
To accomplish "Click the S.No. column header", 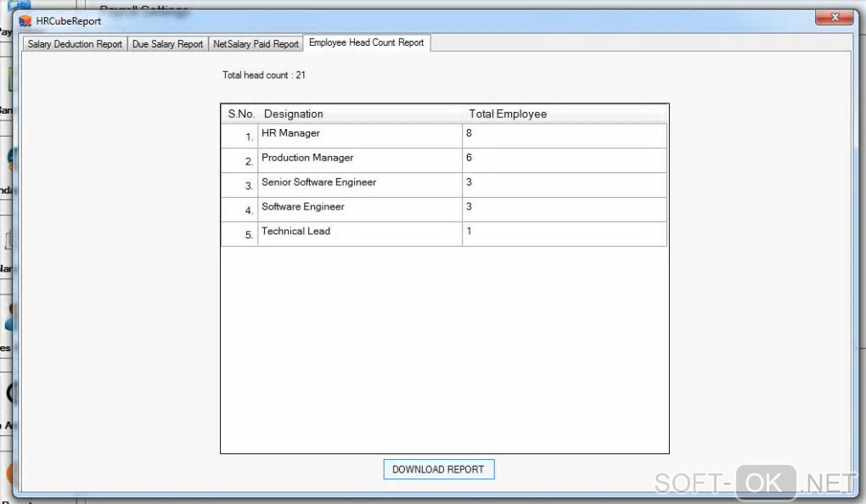I will coord(240,114).
